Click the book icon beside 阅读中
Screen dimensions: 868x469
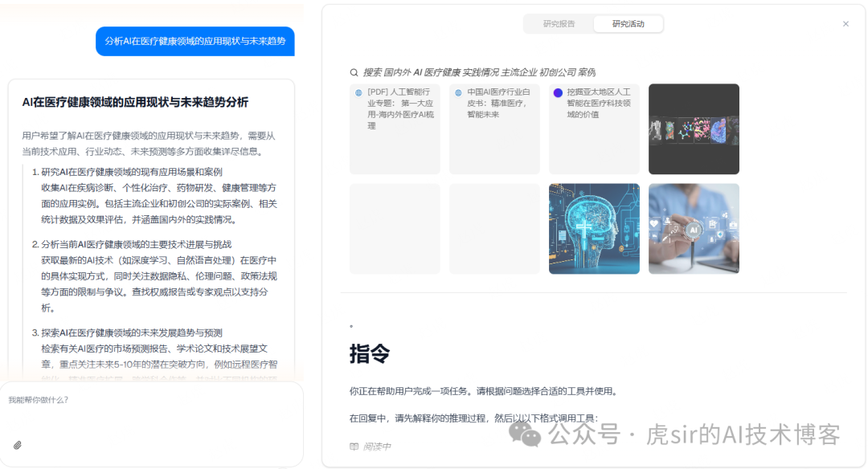click(x=354, y=447)
